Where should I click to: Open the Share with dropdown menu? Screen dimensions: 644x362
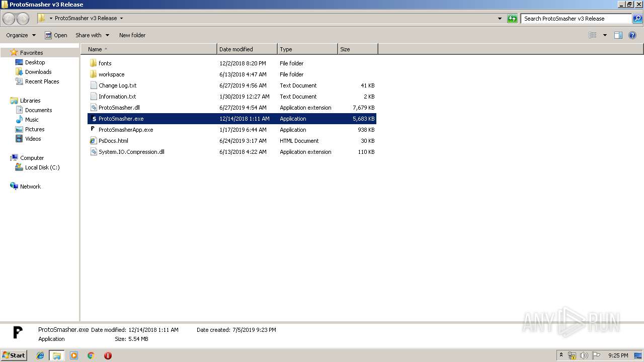coord(92,35)
